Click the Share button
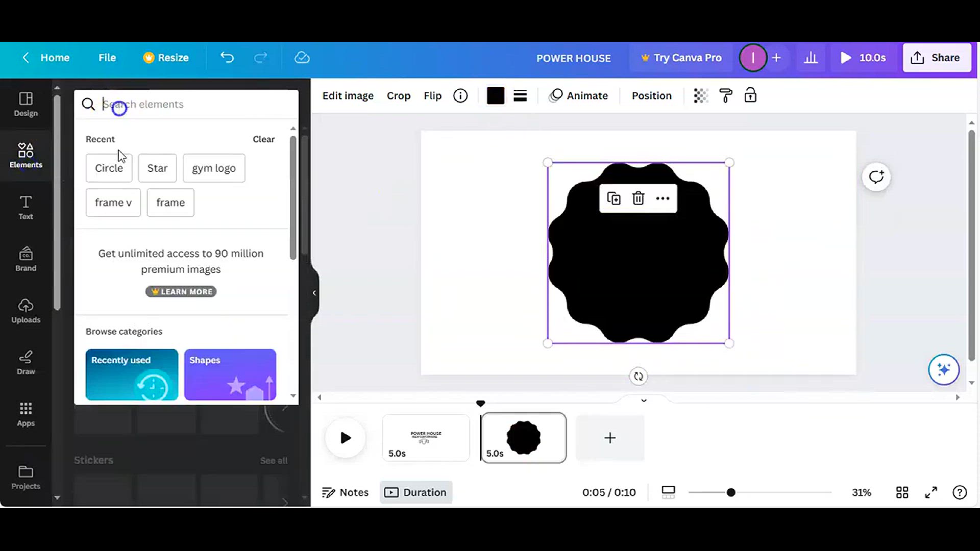This screenshot has width=980, height=551. coord(937,58)
